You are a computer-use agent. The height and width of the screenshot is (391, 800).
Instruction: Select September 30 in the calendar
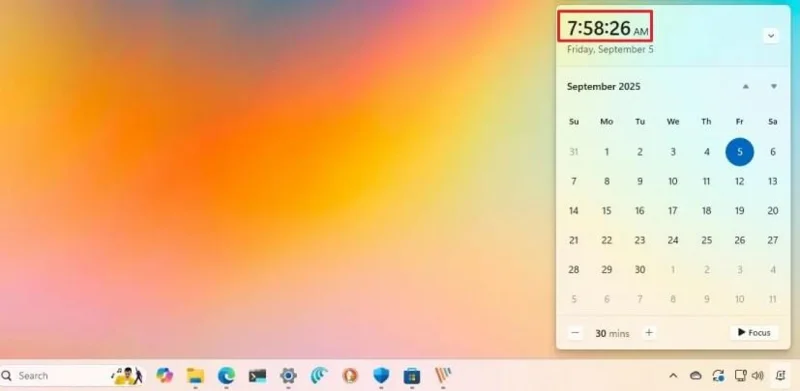coord(640,270)
